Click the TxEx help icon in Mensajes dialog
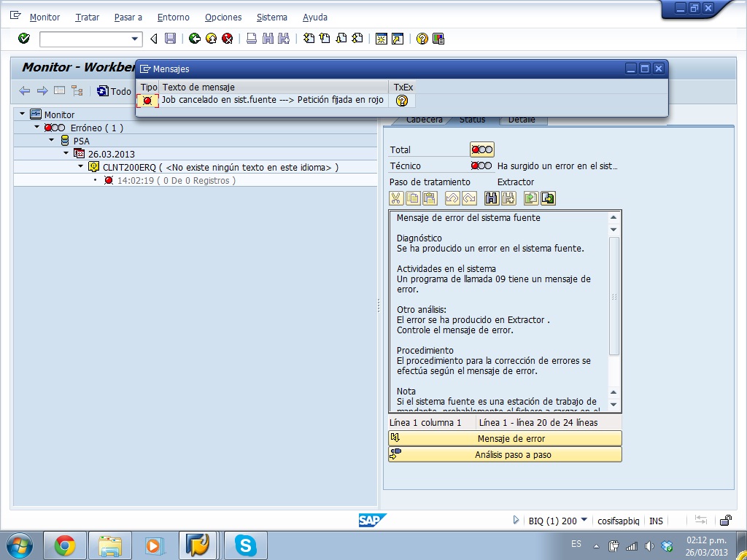This screenshot has width=747, height=560. [x=401, y=101]
